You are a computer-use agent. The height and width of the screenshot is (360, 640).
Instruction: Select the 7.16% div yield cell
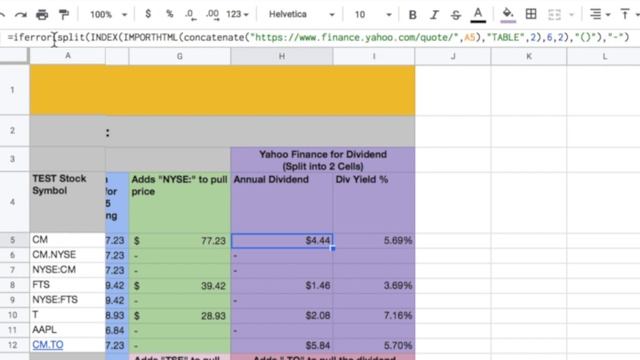pos(374,316)
